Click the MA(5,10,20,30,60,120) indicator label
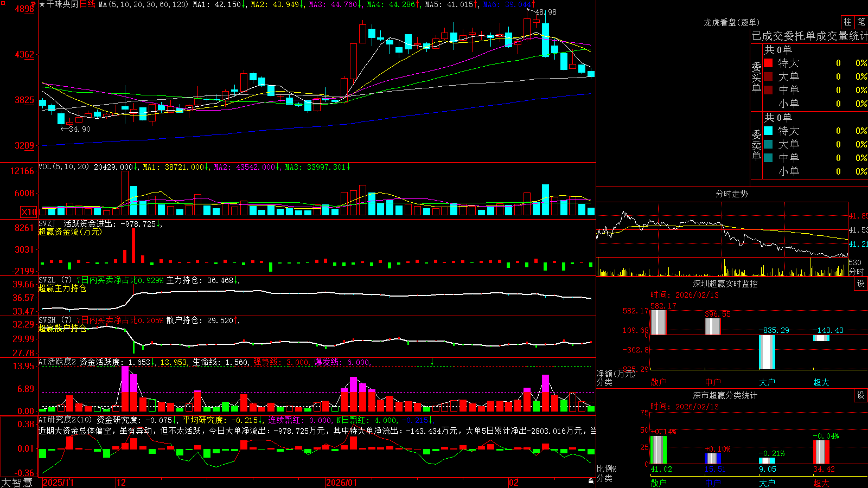The height and width of the screenshot is (488, 868). 143,4
